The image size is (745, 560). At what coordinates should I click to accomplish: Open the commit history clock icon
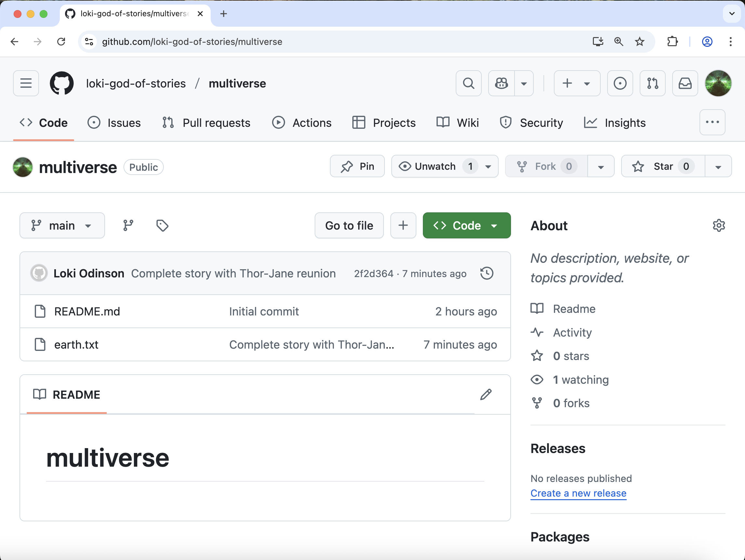point(487,273)
